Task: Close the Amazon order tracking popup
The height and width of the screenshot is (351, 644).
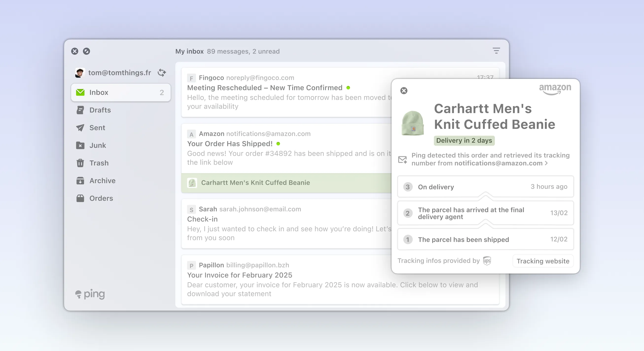Action: pyautogui.click(x=404, y=90)
